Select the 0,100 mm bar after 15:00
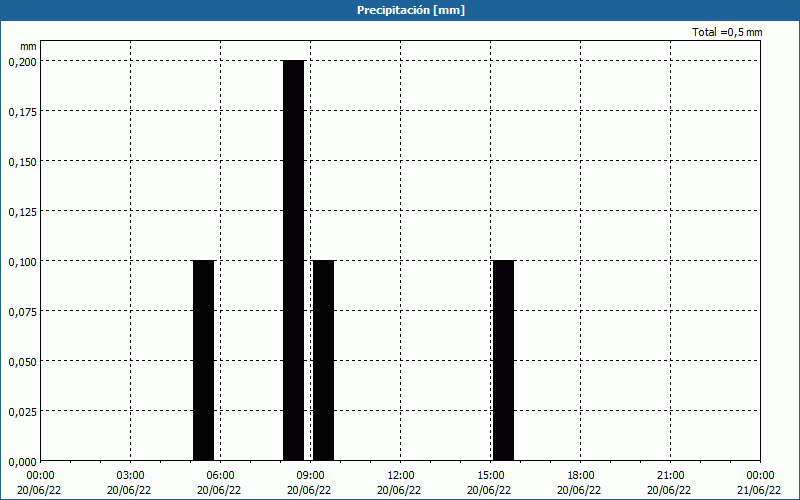800x500 pixels. tap(504, 360)
